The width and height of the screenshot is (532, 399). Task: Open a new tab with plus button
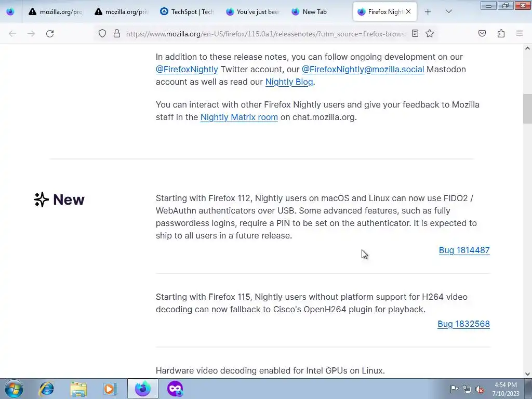pos(428,11)
